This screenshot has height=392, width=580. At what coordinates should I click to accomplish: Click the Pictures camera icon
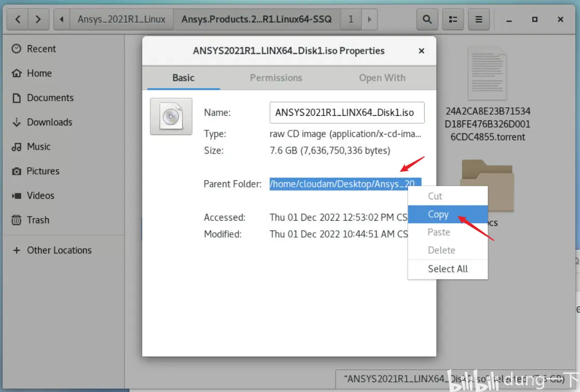click(16, 171)
